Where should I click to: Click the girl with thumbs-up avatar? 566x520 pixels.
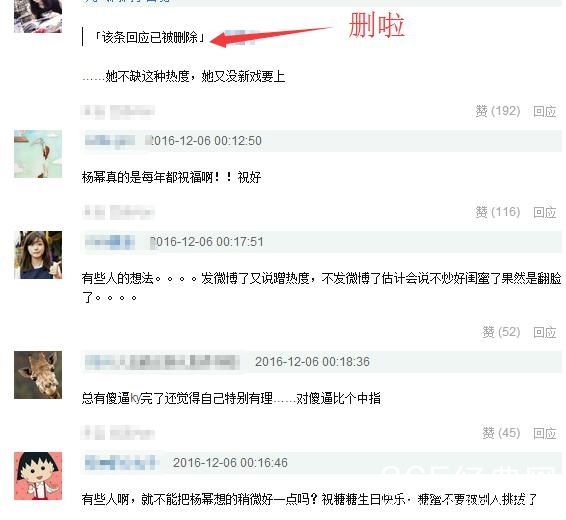(38, 255)
